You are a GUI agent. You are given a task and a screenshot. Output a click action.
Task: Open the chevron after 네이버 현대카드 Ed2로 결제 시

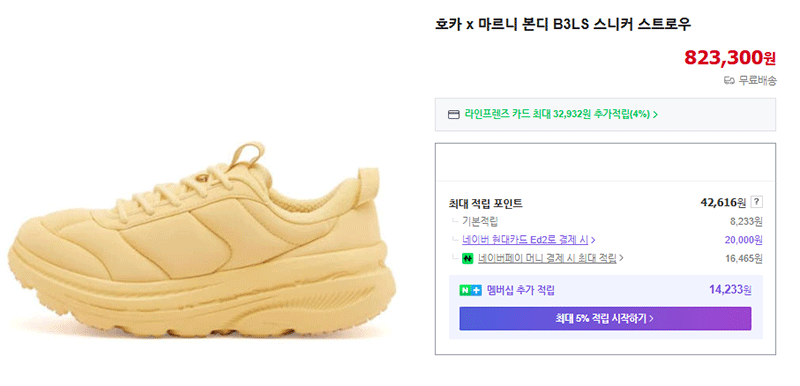pyautogui.click(x=593, y=239)
